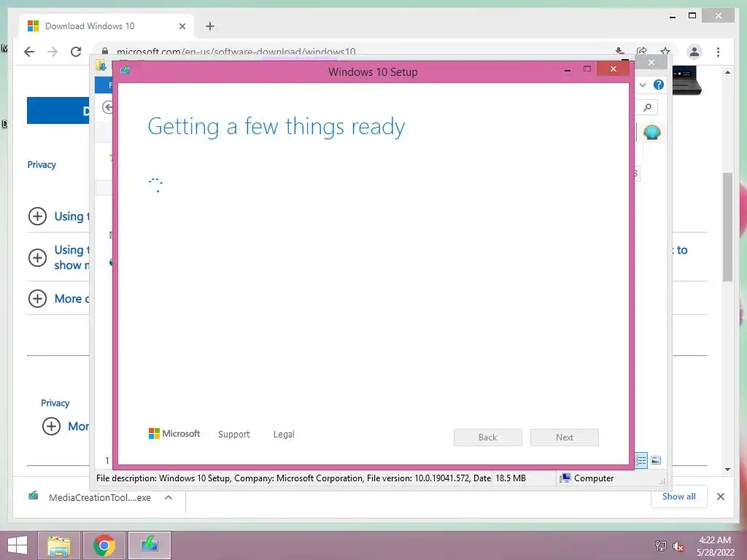This screenshot has width=747, height=560.
Task: Reload the Chrome page
Action: 76,52
